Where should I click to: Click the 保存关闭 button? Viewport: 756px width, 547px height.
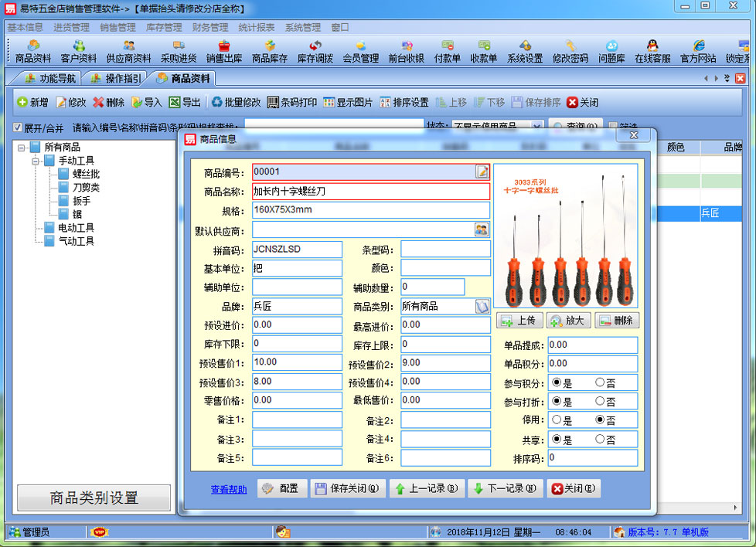coord(347,488)
